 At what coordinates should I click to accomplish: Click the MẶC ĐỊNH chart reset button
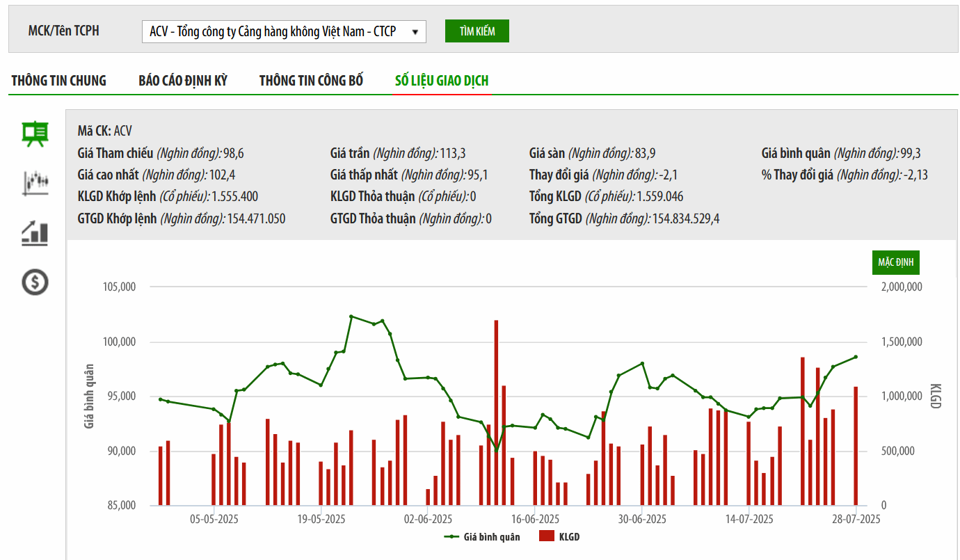pyautogui.click(x=895, y=262)
